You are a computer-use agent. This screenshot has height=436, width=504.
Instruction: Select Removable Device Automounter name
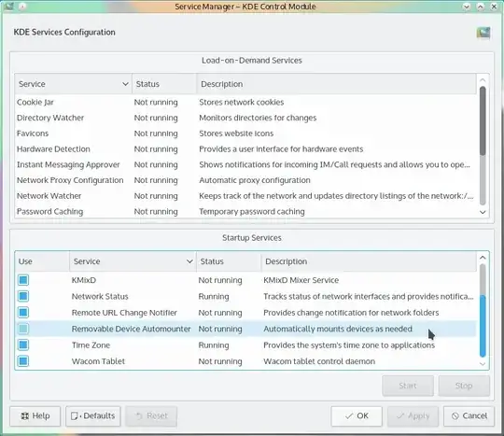pos(132,329)
